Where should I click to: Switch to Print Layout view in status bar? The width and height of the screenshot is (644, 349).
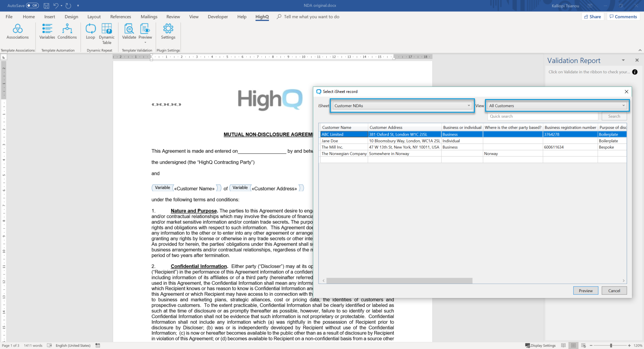[x=573, y=345]
